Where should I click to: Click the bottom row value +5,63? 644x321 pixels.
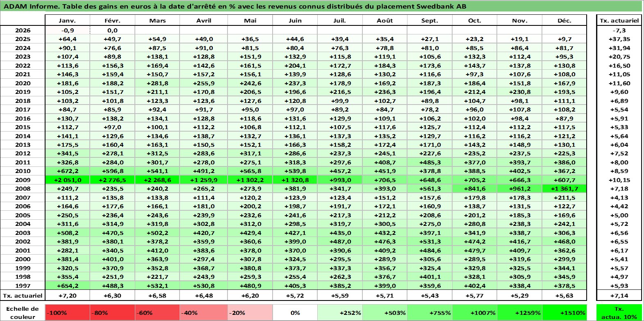pyautogui.click(x=564, y=295)
